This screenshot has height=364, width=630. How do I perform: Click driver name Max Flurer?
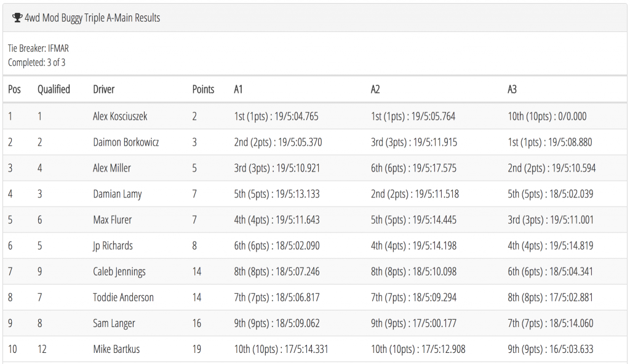(x=113, y=220)
